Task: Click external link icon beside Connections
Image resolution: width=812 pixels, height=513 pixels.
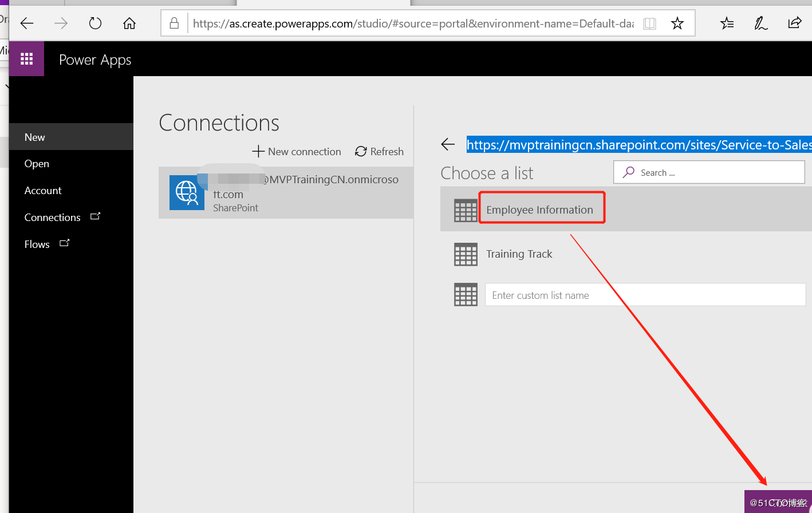Action: 96,216
